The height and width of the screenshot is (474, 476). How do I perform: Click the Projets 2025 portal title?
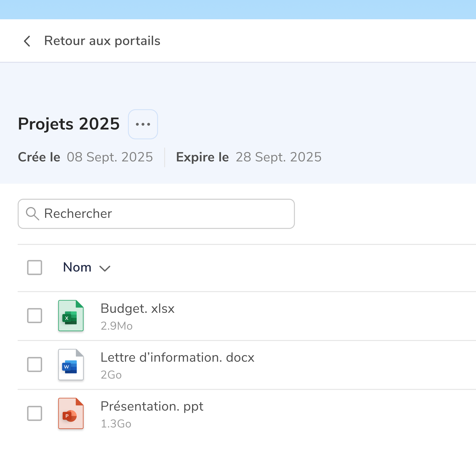(69, 124)
